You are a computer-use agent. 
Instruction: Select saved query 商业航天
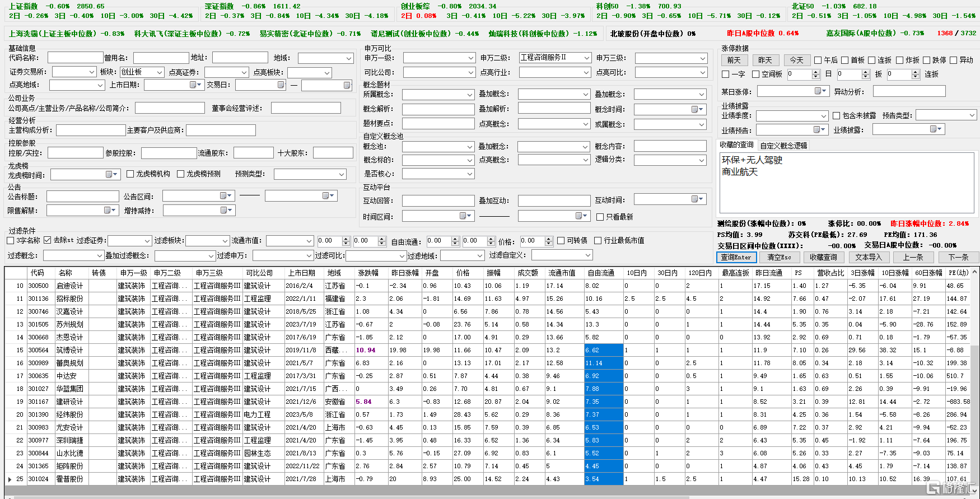(x=739, y=172)
